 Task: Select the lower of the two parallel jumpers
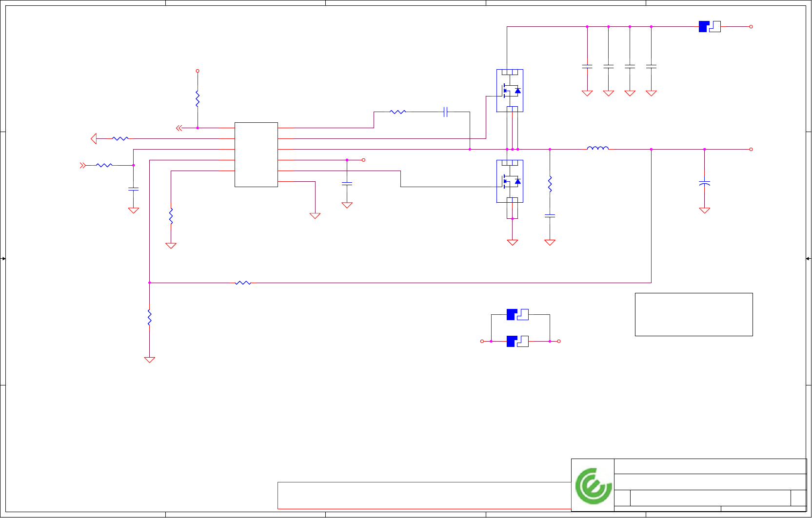(x=517, y=341)
